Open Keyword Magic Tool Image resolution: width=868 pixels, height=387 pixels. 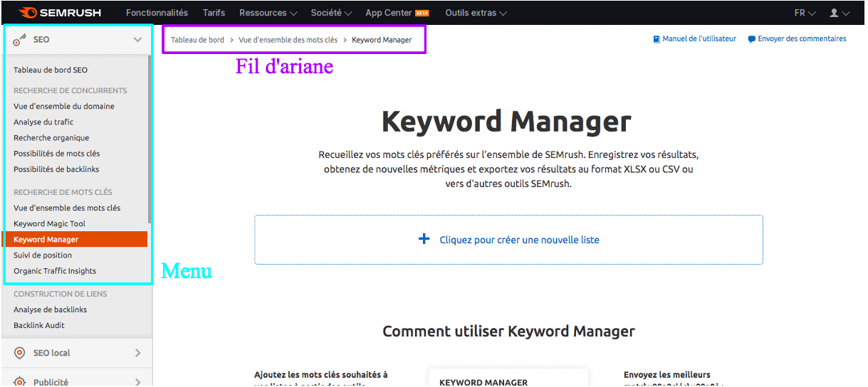point(49,223)
